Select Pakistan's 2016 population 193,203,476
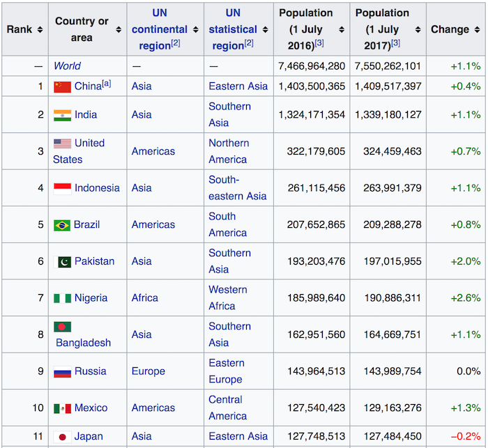The width and height of the screenshot is (488, 448). 317,261
